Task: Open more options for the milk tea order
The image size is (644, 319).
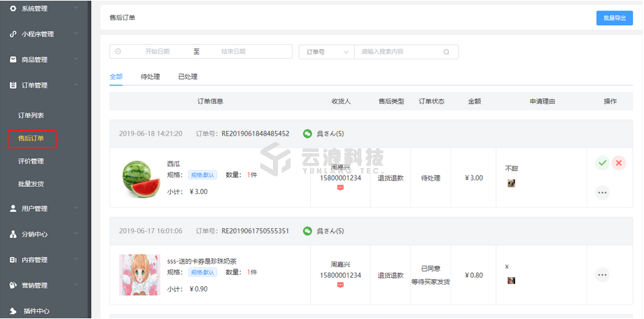Action: tap(602, 275)
